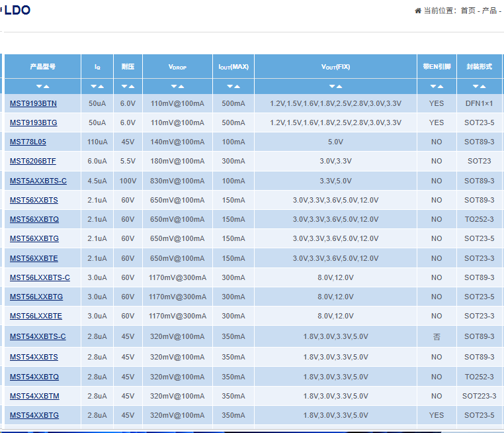This screenshot has width=504, height=433.
Task: Sort 封装形式 column with its up arrow
Action: [x=483, y=86]
